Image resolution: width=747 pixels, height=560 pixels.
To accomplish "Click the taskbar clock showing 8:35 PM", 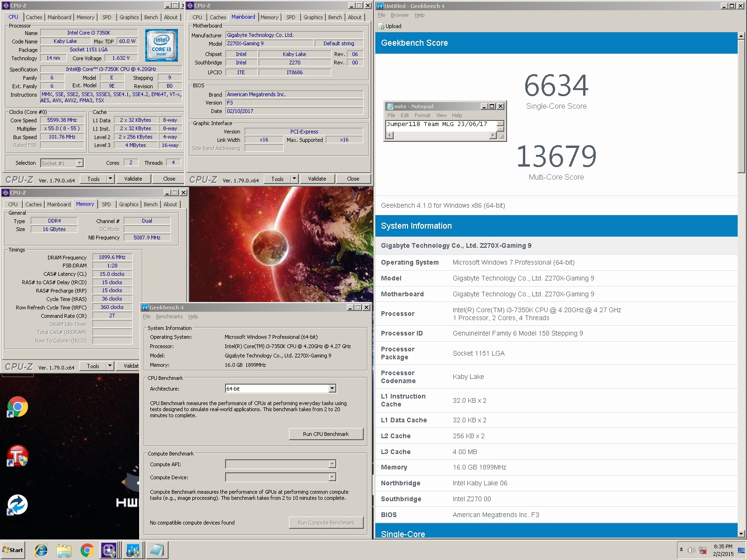I will coord(723,550).
